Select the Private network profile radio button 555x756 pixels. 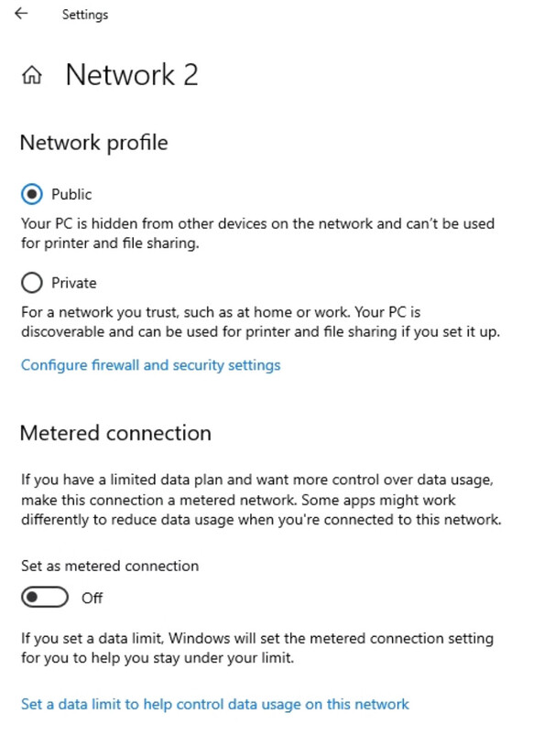tap(32, 283)
